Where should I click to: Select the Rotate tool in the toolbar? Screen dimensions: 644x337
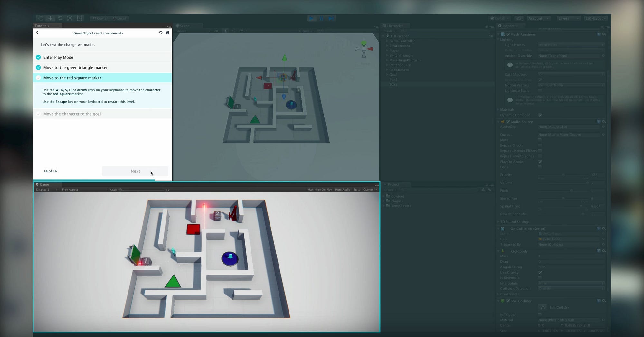[60, 18]
